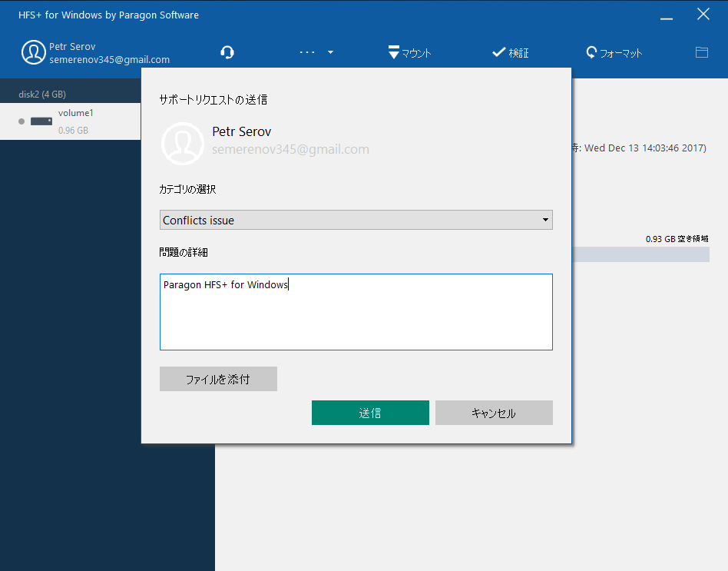Click the folder icon in the toolbar
728x571 pixels.
(702, 52)
